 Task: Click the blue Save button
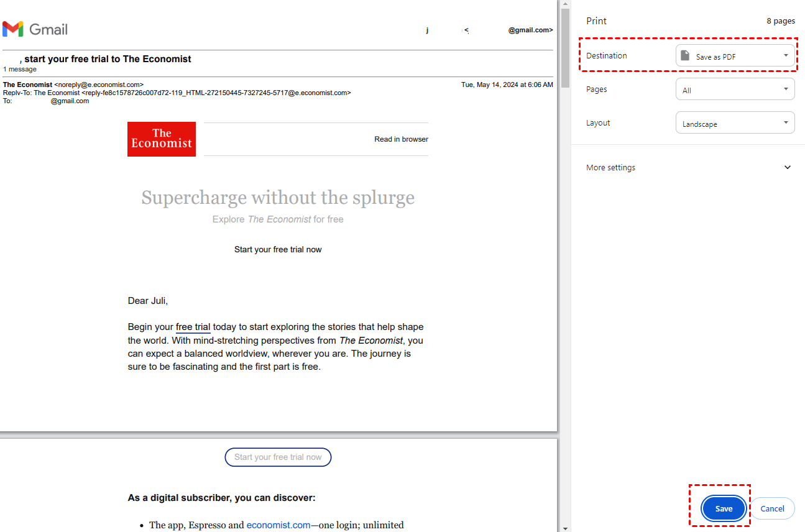724,508
